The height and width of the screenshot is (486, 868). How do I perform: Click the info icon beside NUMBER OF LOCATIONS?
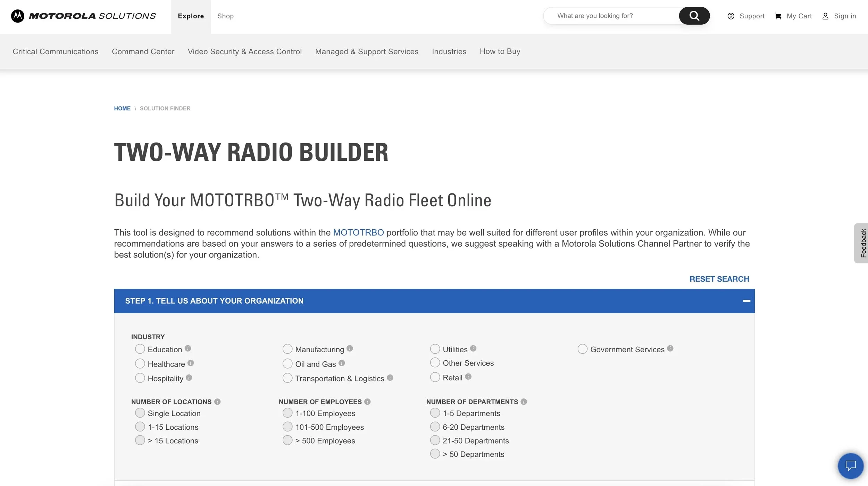[217, 402]
